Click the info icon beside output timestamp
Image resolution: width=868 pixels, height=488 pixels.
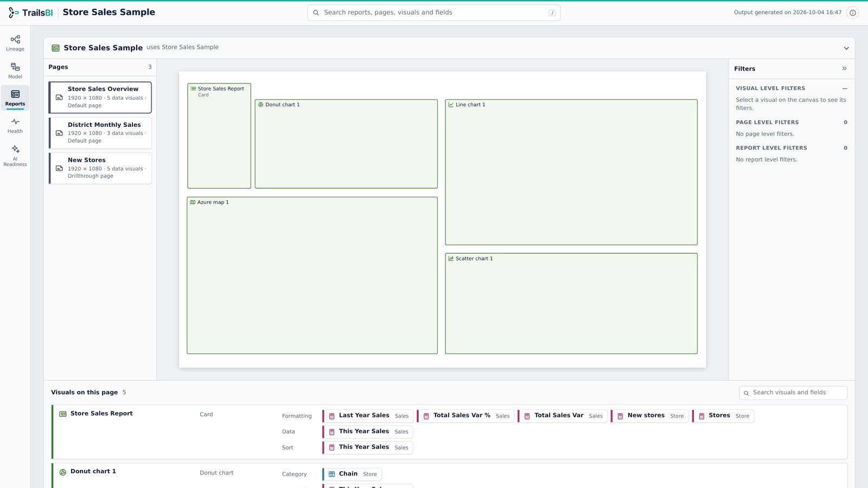click(852, 12)
